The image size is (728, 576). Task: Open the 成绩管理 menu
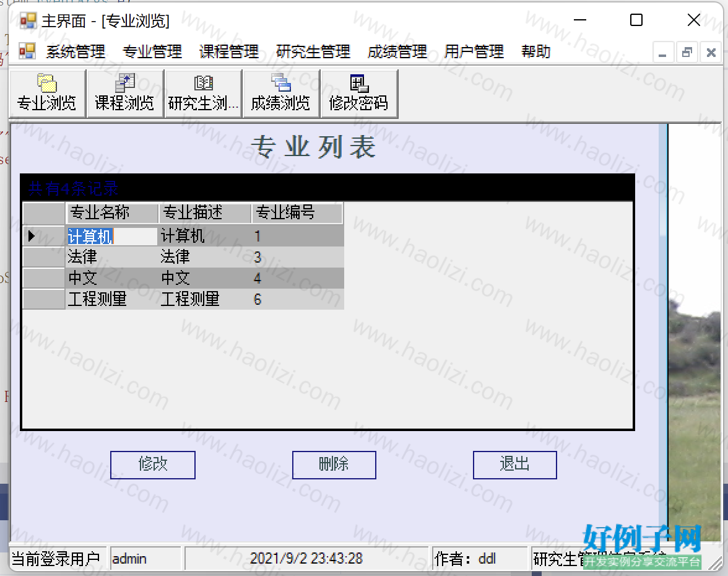[x=397, y=51]
